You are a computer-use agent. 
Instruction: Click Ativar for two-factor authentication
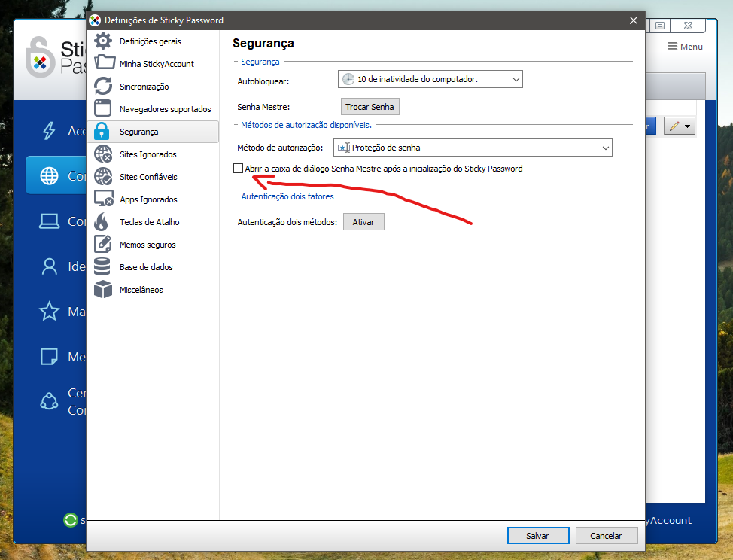(x=363, y=222)
